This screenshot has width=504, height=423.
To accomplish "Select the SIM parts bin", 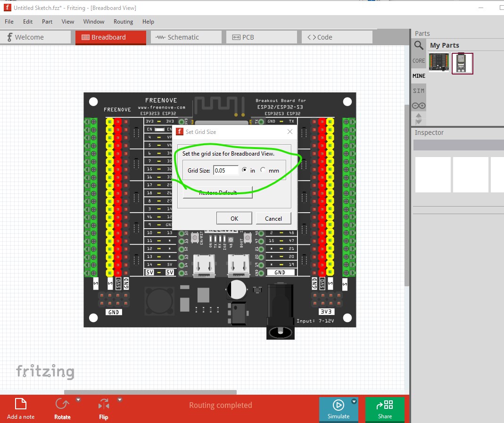I will (x=419, y=91).
